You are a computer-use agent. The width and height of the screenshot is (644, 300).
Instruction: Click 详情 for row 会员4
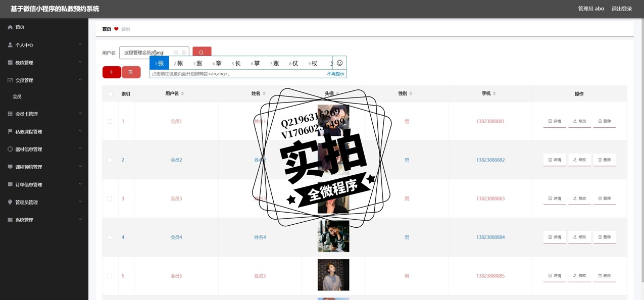(555, 237)
